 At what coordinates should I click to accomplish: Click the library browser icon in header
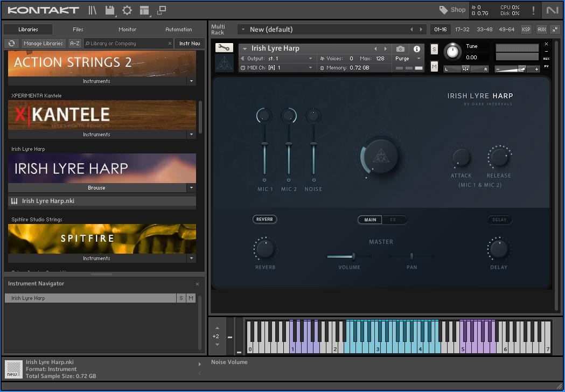pos(93,10)
